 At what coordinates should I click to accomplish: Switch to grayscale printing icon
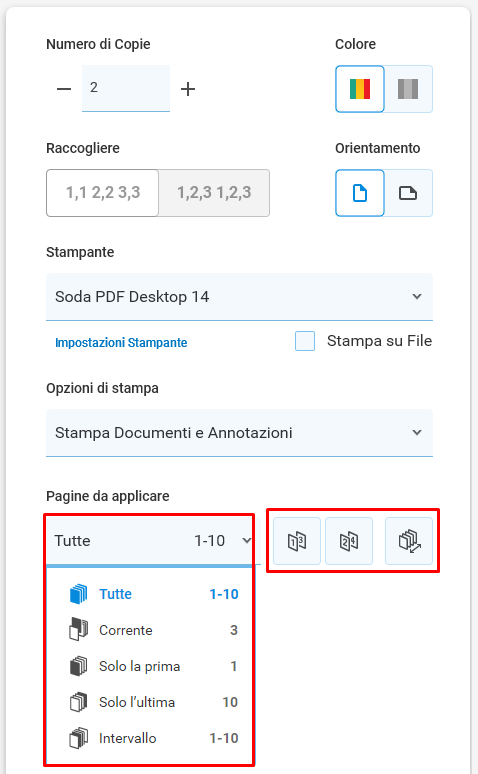[408, 89]
